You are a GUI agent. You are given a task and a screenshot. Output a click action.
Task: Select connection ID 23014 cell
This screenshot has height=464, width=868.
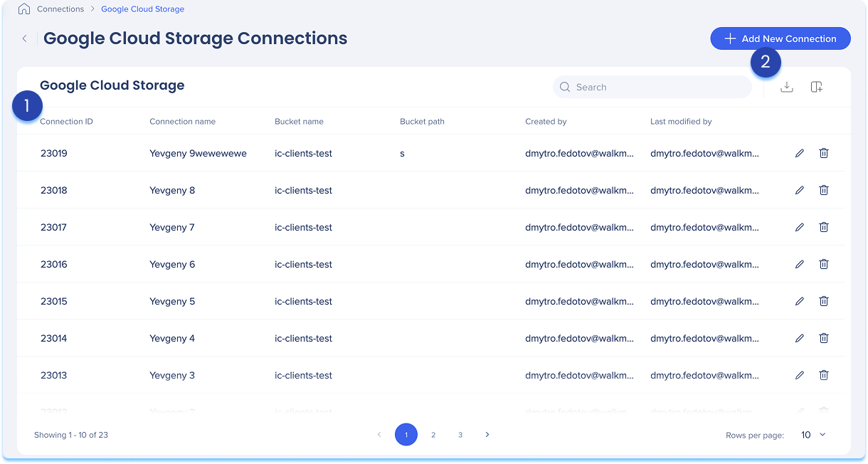pos(53,338)
